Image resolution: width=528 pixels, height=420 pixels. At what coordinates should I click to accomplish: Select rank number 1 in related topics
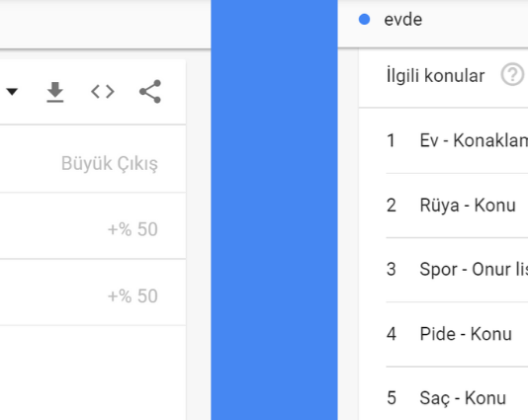tap(391, 140)
